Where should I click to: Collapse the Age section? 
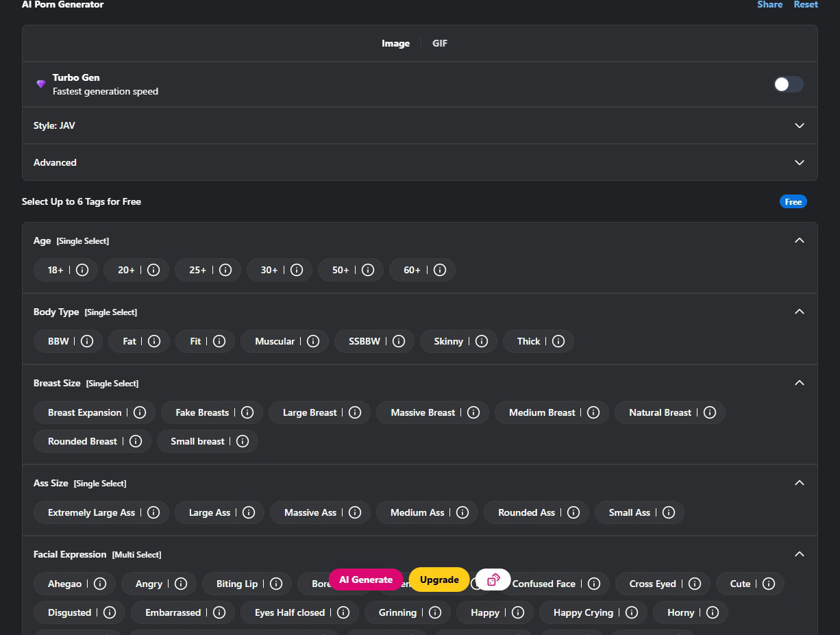(x=799, y=240)
